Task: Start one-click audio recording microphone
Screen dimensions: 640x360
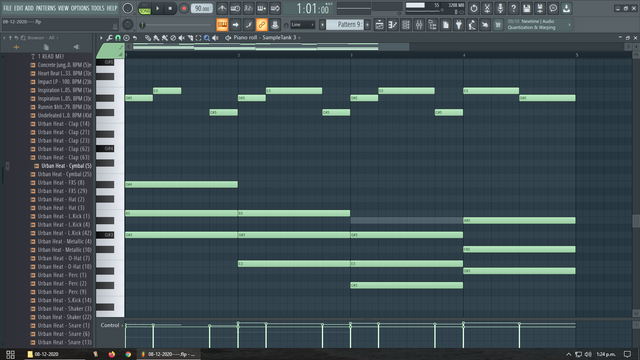Action: pos(500,8)
